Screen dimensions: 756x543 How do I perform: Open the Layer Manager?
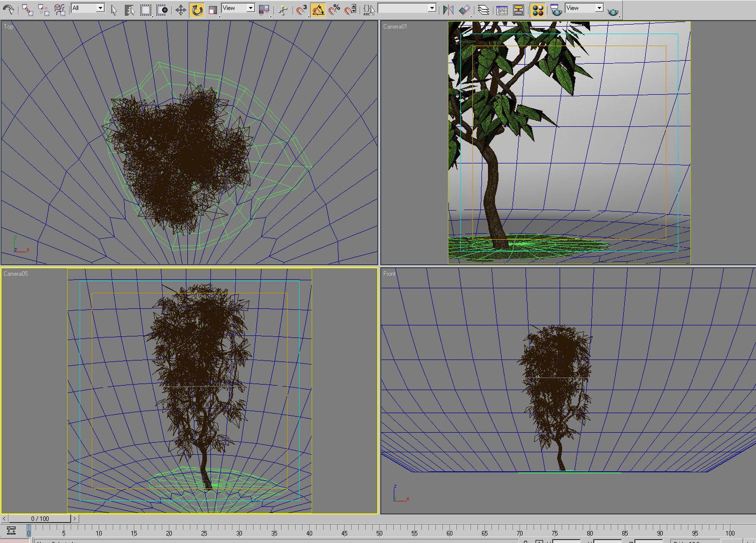coord(483,10)
